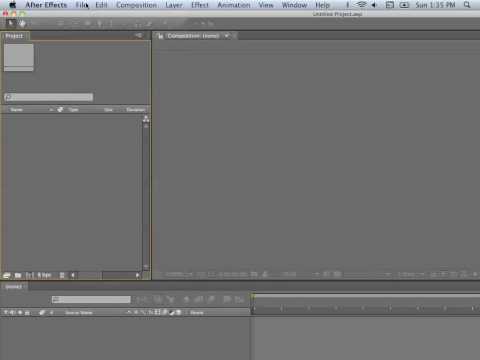Screen dimensions: 480x360
Task: Open the Effect menu
Action: (x=200, y=5)
